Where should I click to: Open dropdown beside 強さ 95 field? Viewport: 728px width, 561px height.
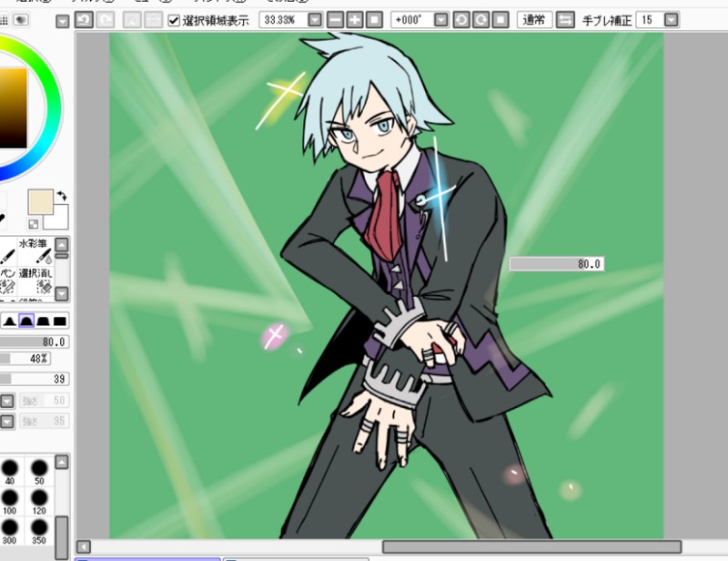7,421
